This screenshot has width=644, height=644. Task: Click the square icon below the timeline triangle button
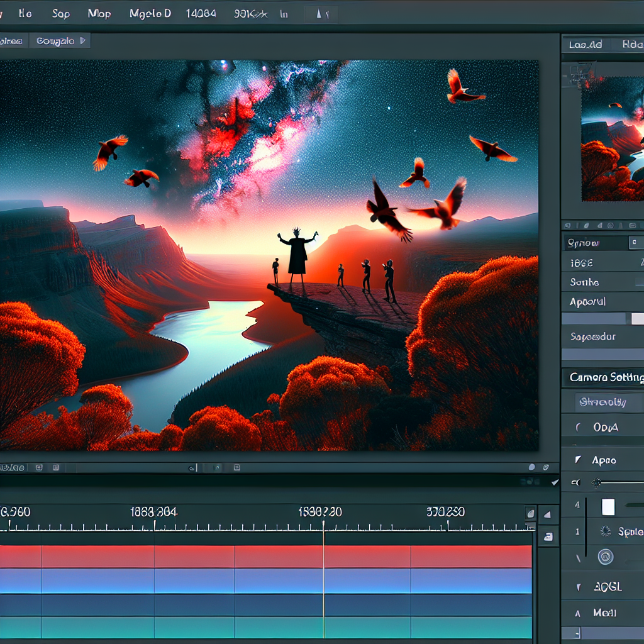(x=548, y=536)
